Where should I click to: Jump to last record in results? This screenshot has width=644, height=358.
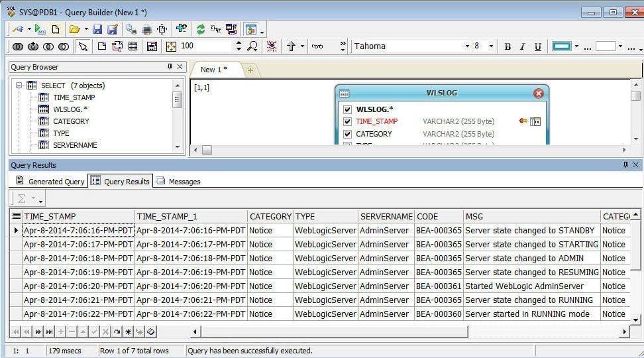pyautogui.click(x=49, y=331)
